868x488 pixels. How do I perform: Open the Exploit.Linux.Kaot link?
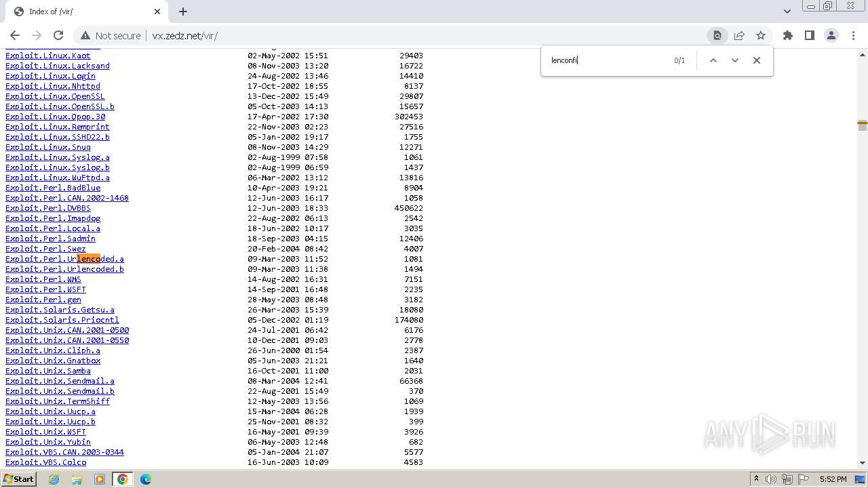click(48, 56)
